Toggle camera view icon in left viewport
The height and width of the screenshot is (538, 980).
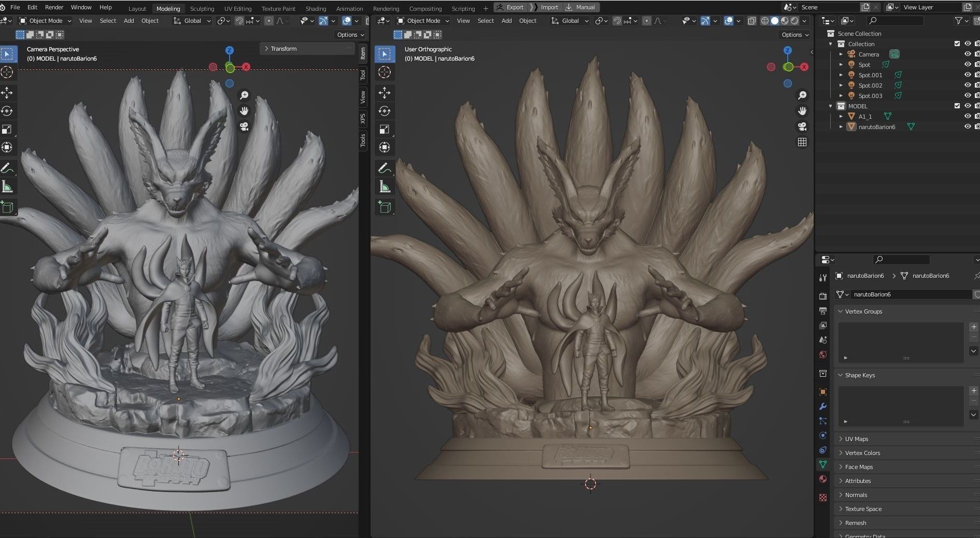tap(244, 126)
